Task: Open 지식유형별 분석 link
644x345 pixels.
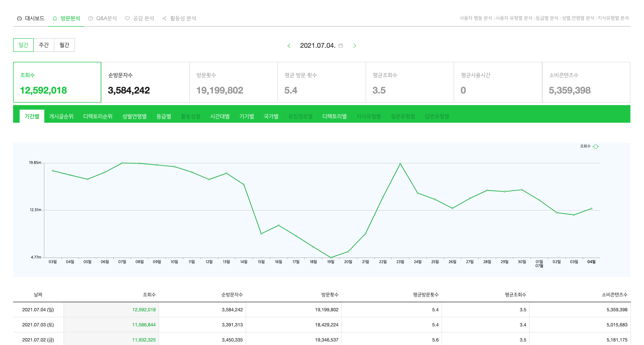Action: point(613,18)
